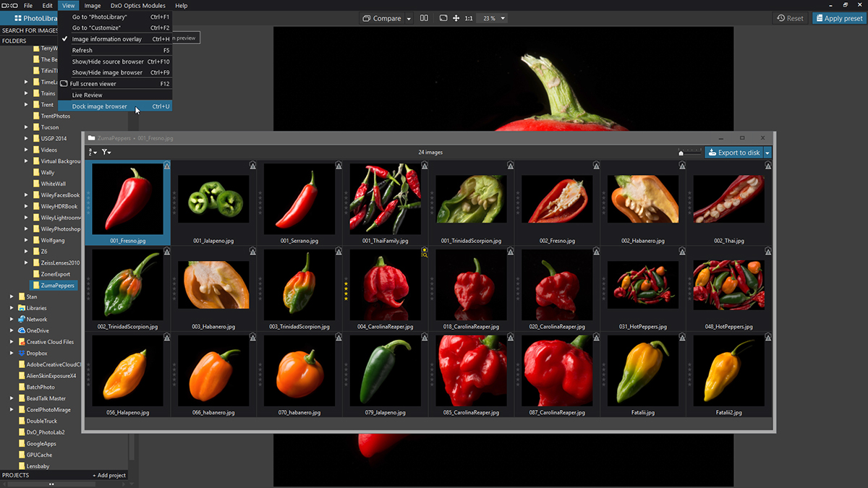868x488 pixels.
Task: Click the star rating on 004_CarolinaReaper.jpg
Action: (x=346, y=288)
